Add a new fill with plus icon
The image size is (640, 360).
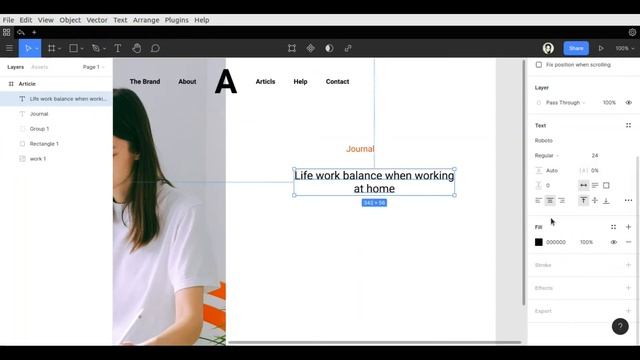click(628, 227)
